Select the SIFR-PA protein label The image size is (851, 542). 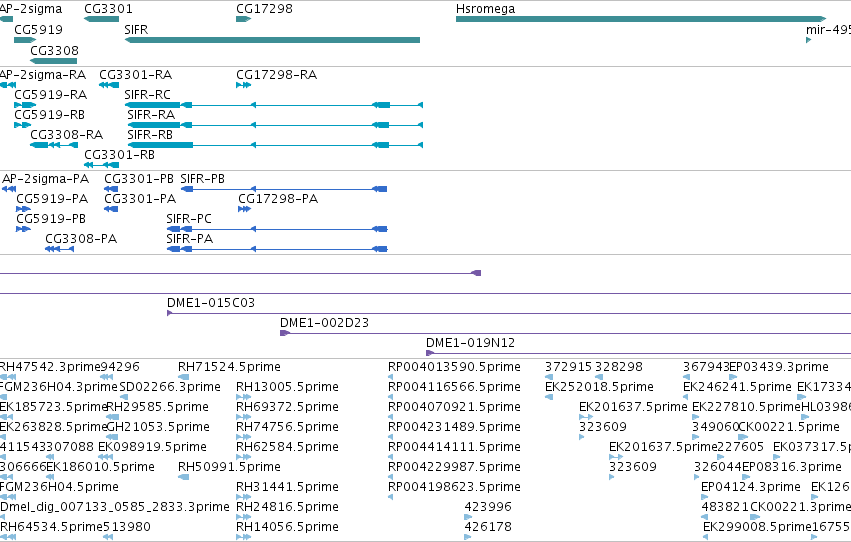pyautogui.click(x=190, y=239)
